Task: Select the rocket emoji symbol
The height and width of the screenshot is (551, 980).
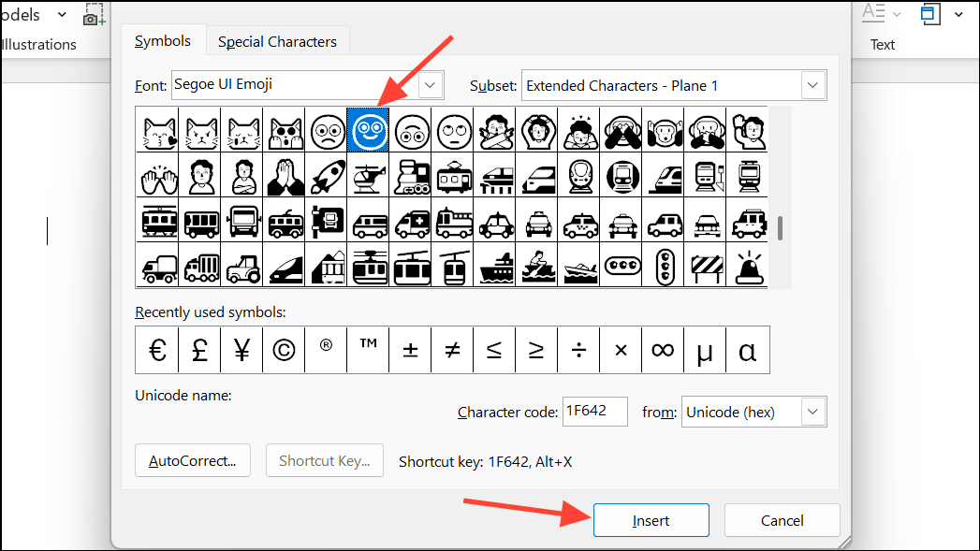Action: (x=326, y=175)
